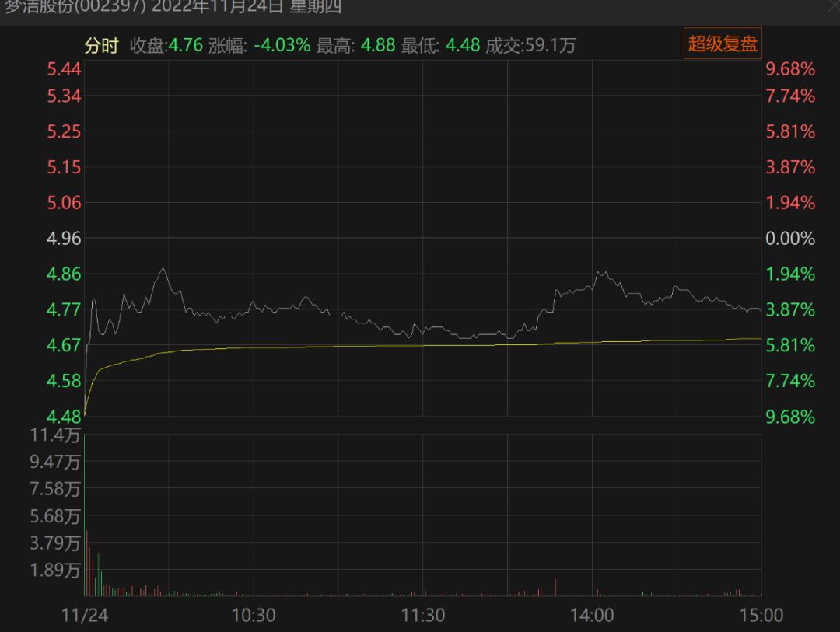Click the 9.47万 volume axis label
Image resolution: width=840 pixels, height=632 pixels.
[x=55, y=462]
